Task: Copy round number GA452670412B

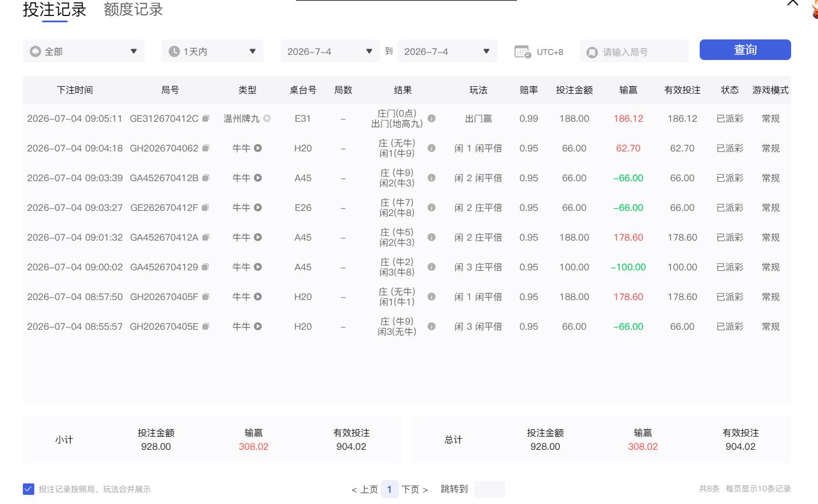Action: [206, 178]
